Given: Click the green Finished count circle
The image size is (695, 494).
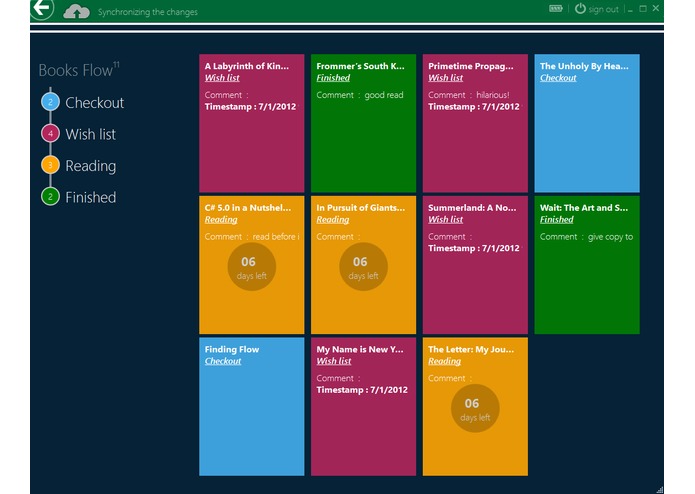Looking at the screenshot, I should coord(51,197).
